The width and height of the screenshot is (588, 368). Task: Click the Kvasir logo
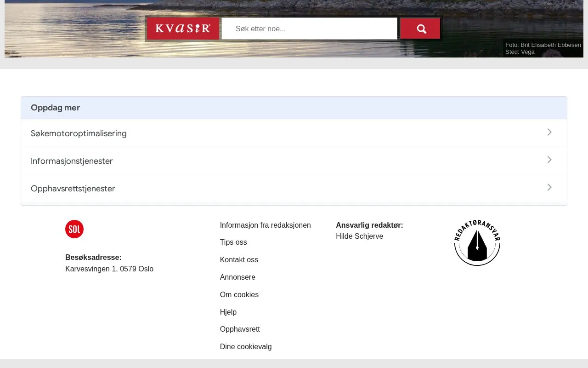coord(183,29)
